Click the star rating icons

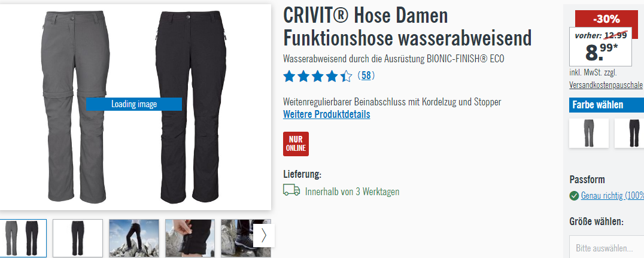[x=317, y=76]
